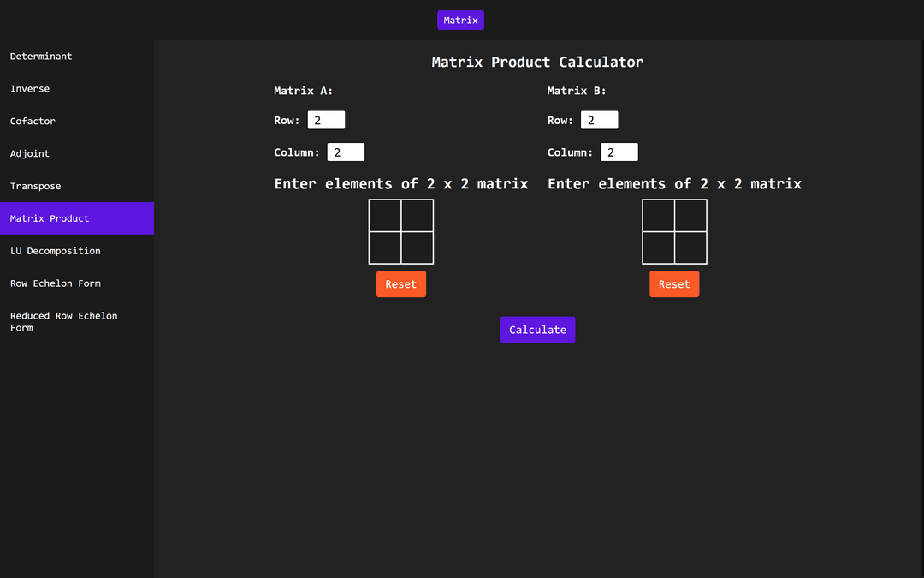Choose Row Echelon Form option
The width and height of the screenshot is (924, 578).
pos(55,283)
